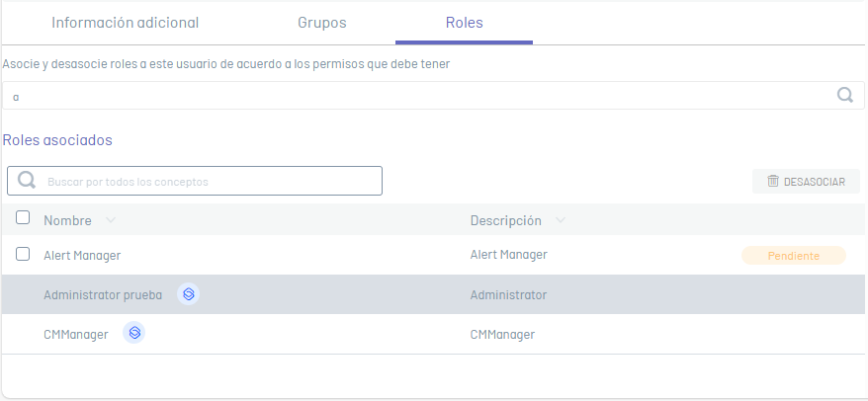Click the Alert Manager role name
This screenshot has width=868, height=401.
(82, 255)
